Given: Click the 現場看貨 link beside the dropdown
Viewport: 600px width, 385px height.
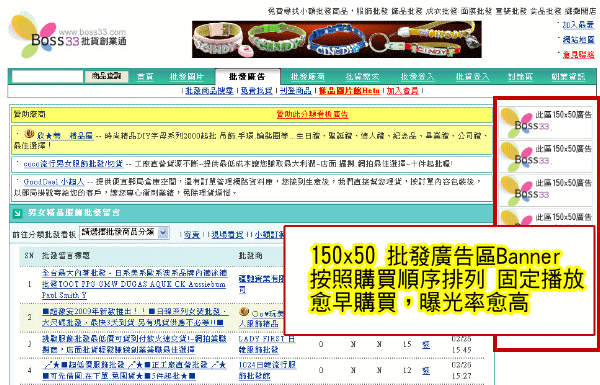Looking at the screenshot, I should click(x=227, y=235).
